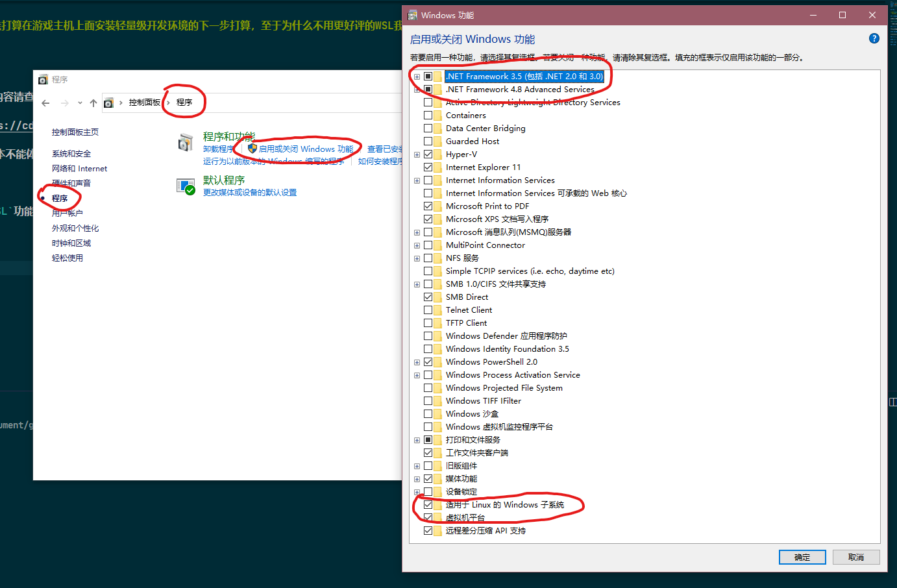The width and height of the screenshot is (897, 588).
Task: Check the Guarded Host checkbox
Action: coord(428,141)
